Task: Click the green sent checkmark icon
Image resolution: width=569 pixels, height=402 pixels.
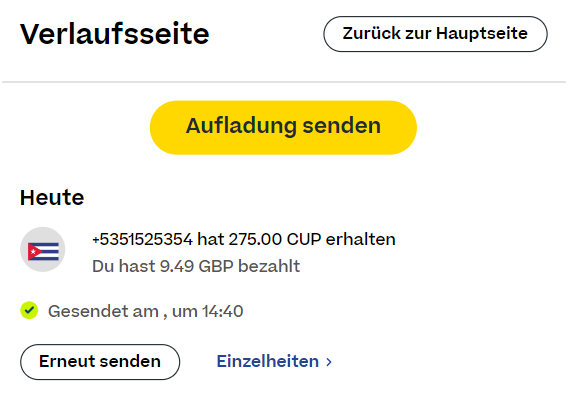Action: coord(29,311)
